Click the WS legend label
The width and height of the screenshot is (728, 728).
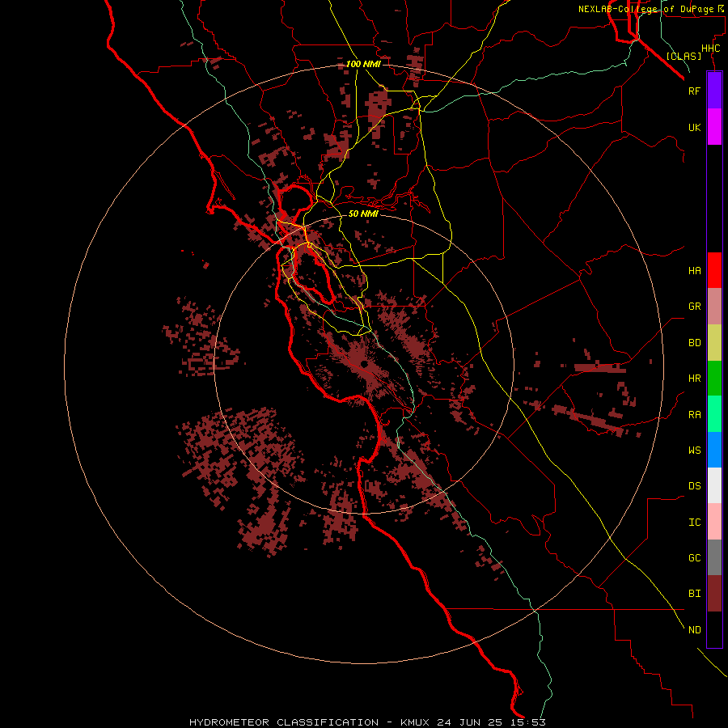click(694, 451)
